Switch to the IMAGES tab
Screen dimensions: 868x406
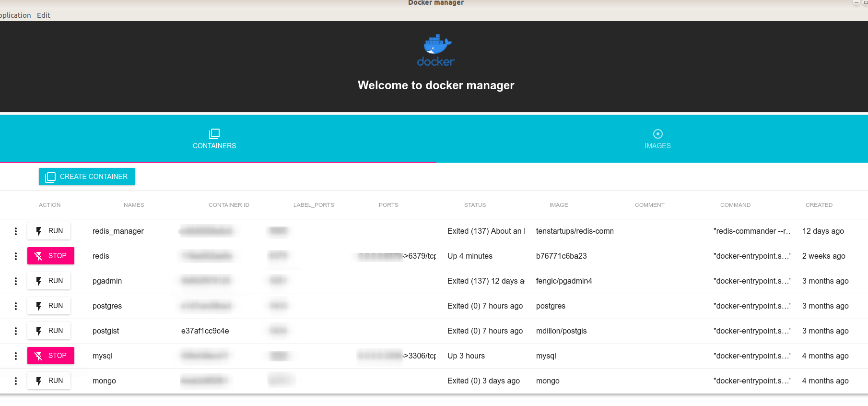pos(658,139)
